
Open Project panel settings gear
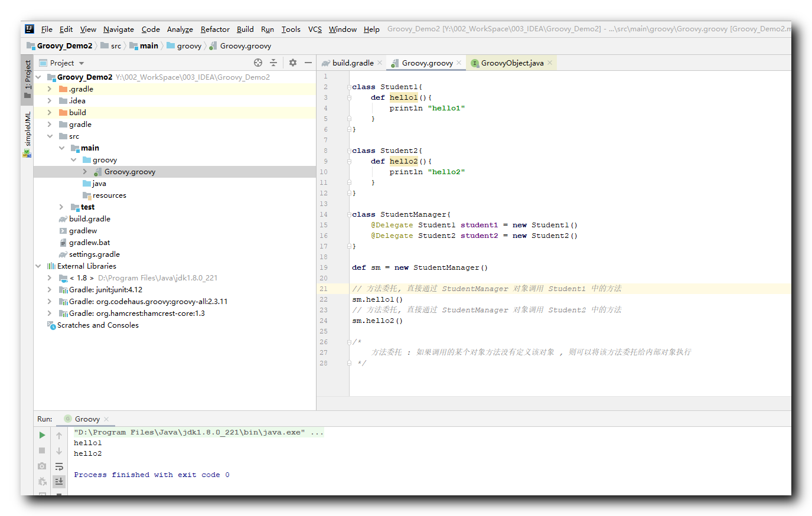pos(293,63)
